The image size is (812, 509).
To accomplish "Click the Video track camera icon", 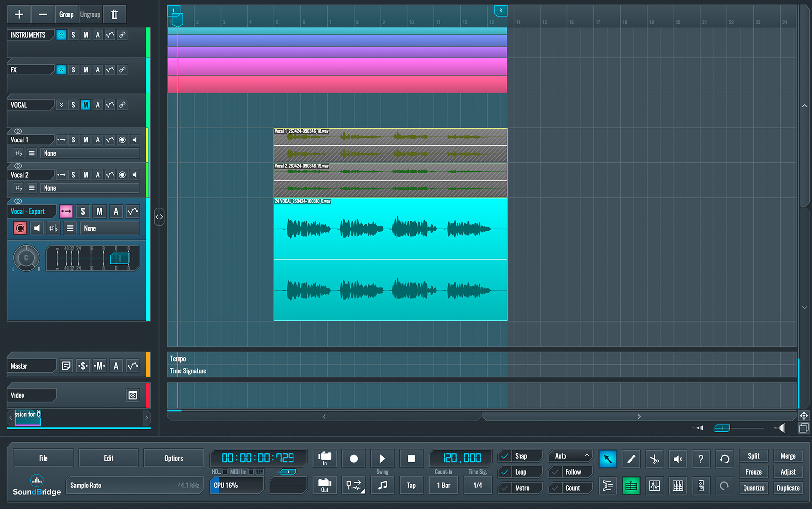I will [x=133, y=395].
